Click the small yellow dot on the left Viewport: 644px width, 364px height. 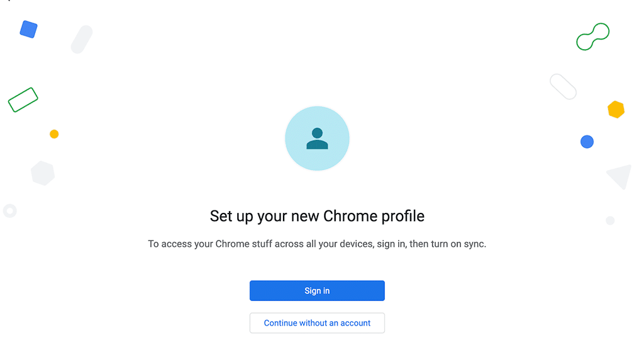(x=54, y=134)
